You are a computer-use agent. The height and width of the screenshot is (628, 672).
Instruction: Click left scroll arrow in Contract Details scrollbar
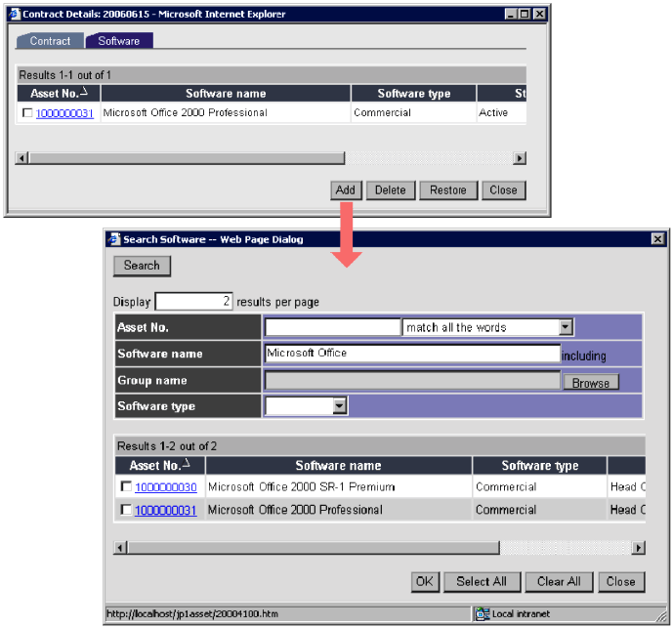coord(21,158)
